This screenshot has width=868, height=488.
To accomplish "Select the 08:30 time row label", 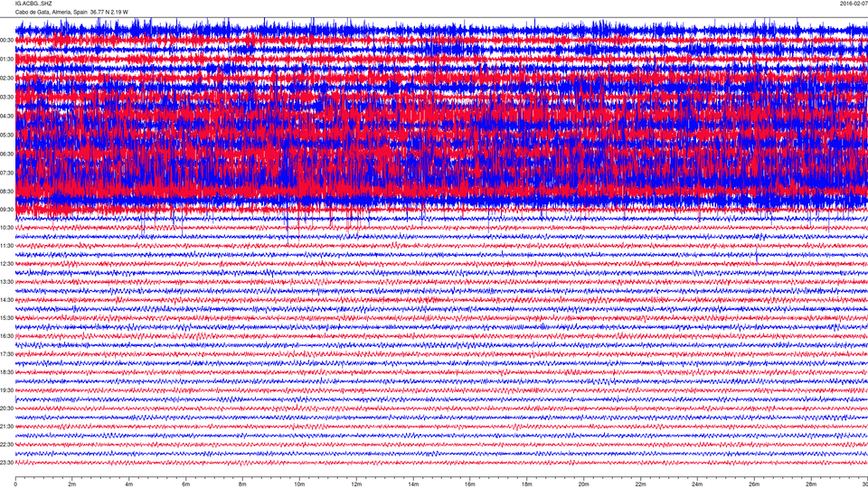I will 6,192.
